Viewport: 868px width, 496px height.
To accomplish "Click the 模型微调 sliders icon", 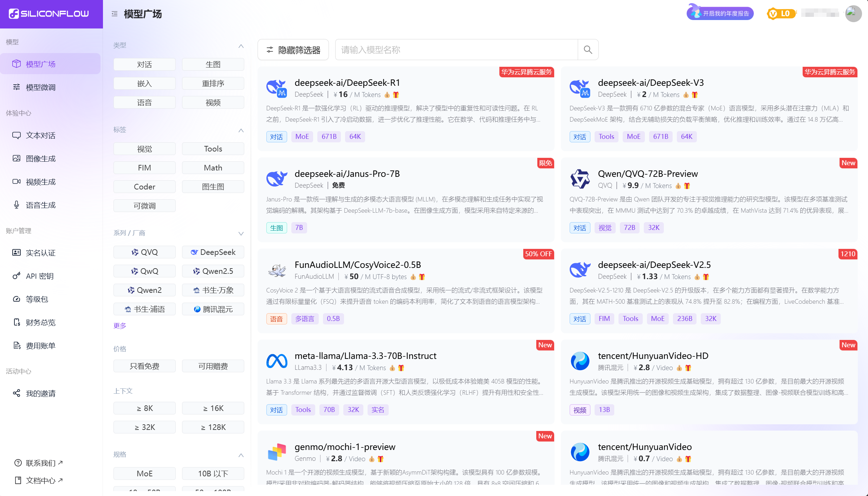I will pos(17,87).
